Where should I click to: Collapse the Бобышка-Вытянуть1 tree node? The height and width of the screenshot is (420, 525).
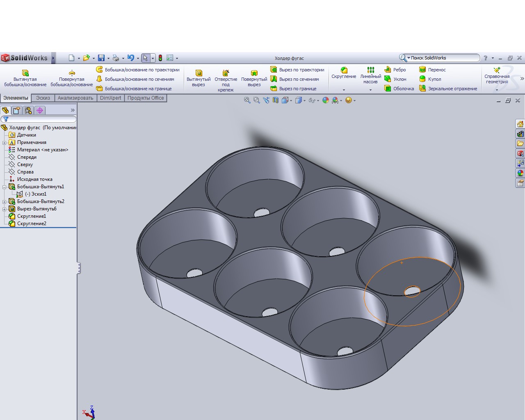pyautogui.click(x=5, y=187)
